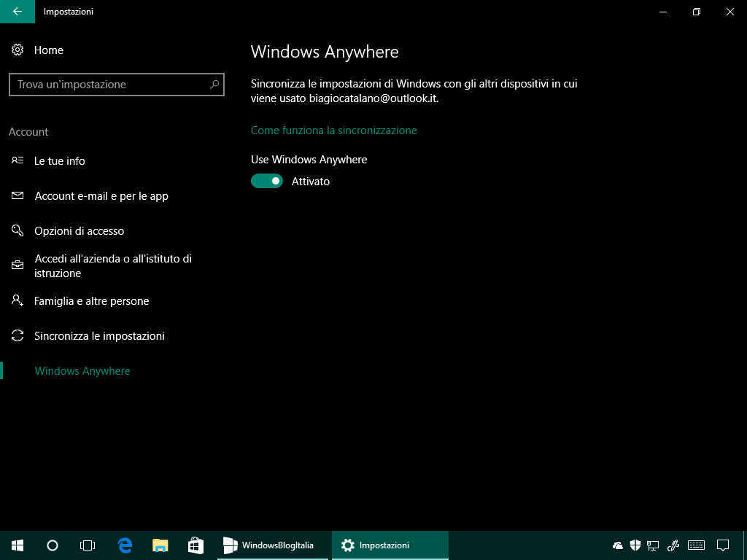This screenshot has height=560, width=747.
Task: Click the Le tue info person icon
Action: [x=18, y=160]
